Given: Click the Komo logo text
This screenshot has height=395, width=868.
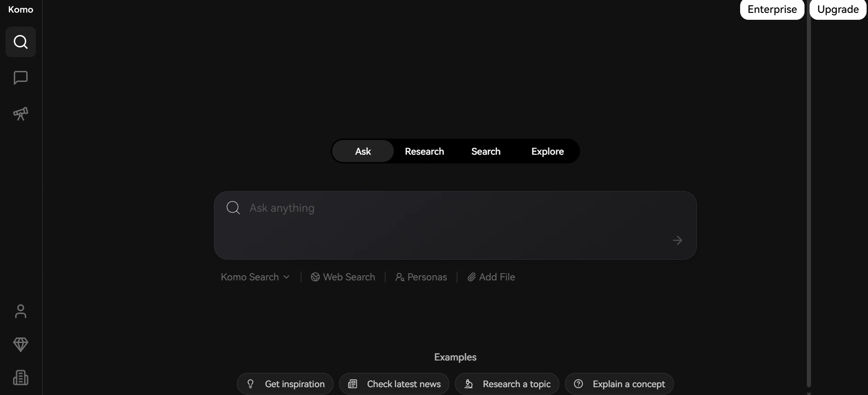Looking at the screenshot, I should click(x=21, y=10).
